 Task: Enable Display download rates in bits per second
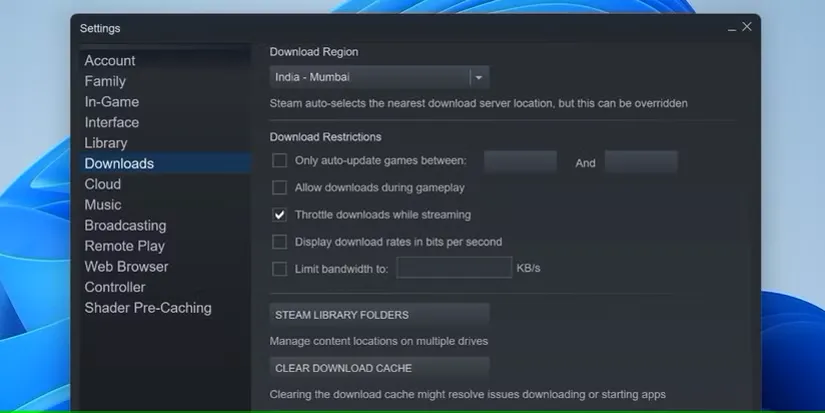coord(279,242)
